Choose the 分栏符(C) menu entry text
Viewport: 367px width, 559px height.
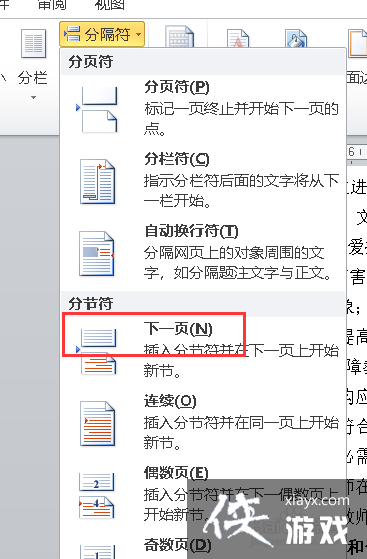(177, 159)
